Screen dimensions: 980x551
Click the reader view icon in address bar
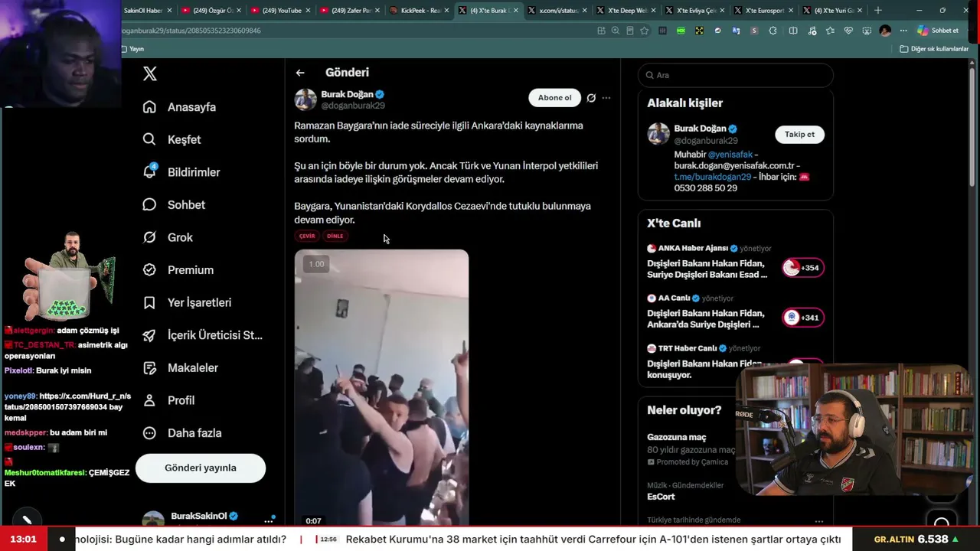point(630,31)
